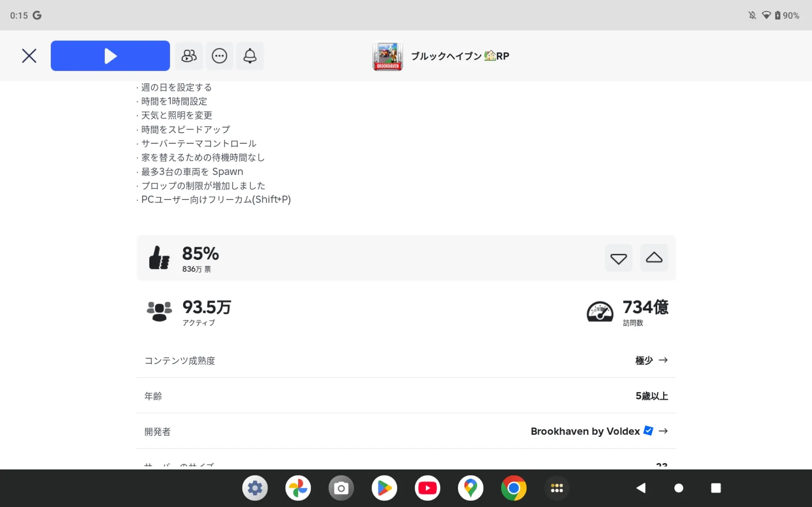Tap the thumbs-up rating icon
The image size is (812, 507).
tap(159, 258)
